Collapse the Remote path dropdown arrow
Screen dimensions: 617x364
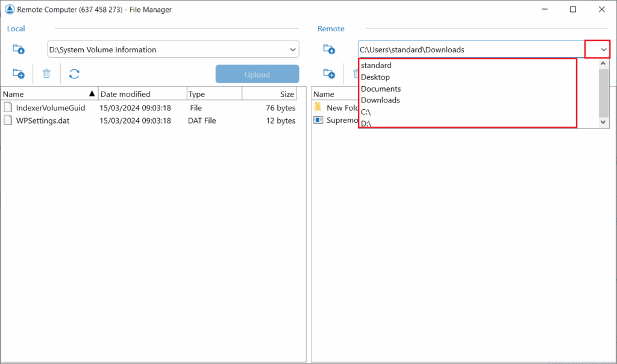coord(603,49)
